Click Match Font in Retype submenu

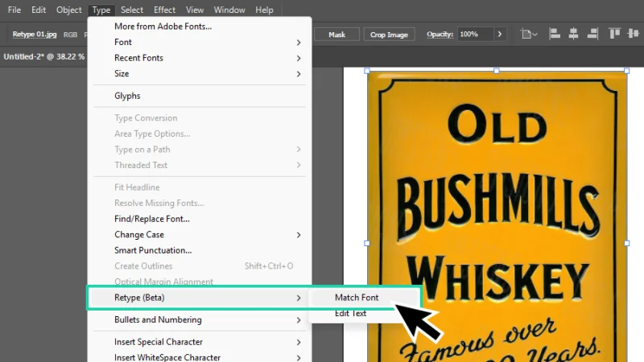357,298
